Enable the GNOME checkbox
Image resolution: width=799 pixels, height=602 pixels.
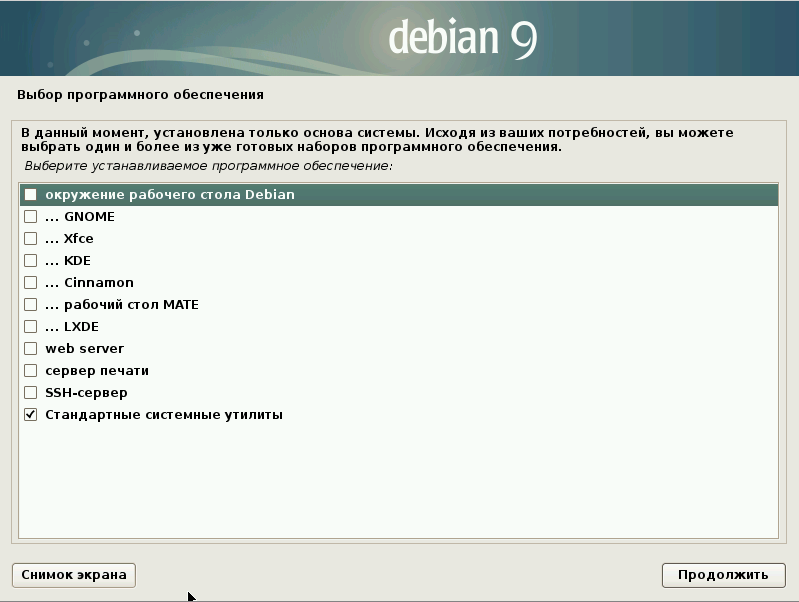(x=31, y=217)
